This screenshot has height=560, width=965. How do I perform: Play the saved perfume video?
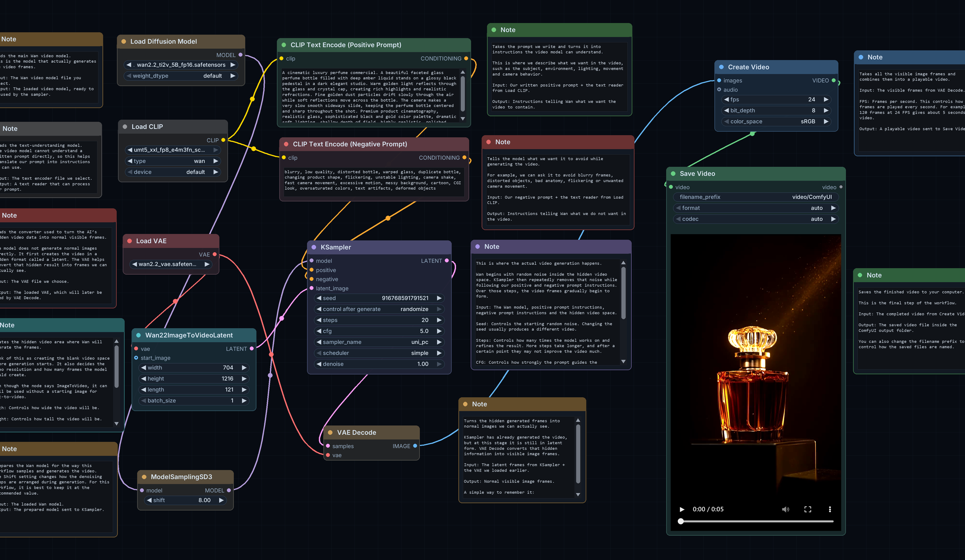682,509
